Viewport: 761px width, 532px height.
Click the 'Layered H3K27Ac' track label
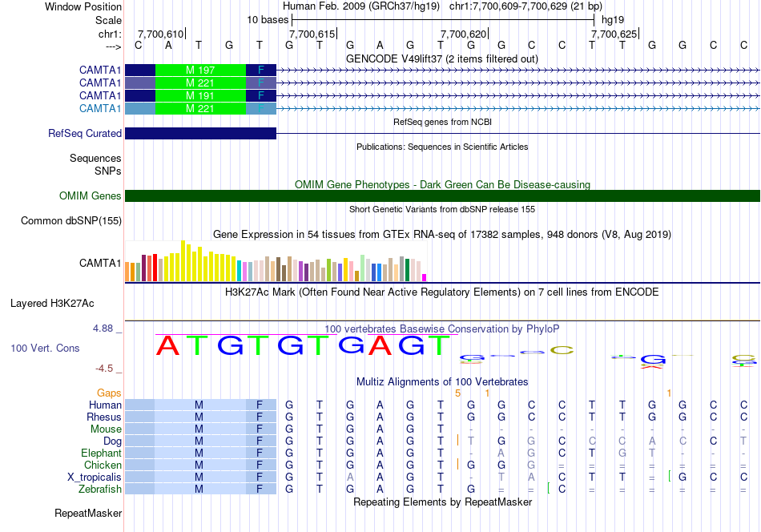[x=52, y=304]
